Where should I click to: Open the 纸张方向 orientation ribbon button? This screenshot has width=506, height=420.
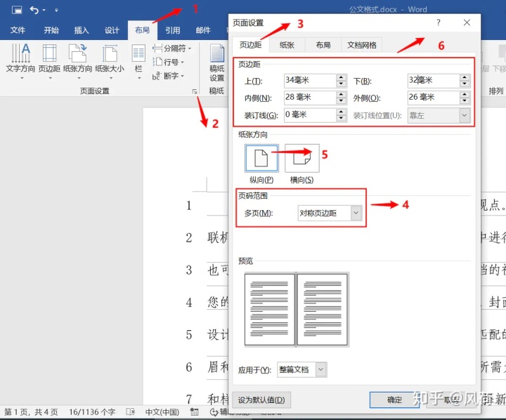[x=78, y=61]
